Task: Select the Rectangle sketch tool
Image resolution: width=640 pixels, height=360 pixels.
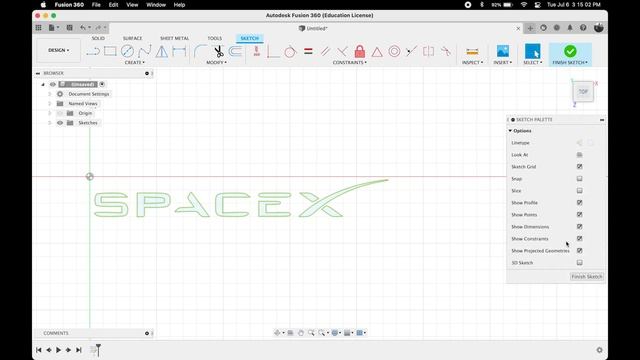Action: [110, 51]
